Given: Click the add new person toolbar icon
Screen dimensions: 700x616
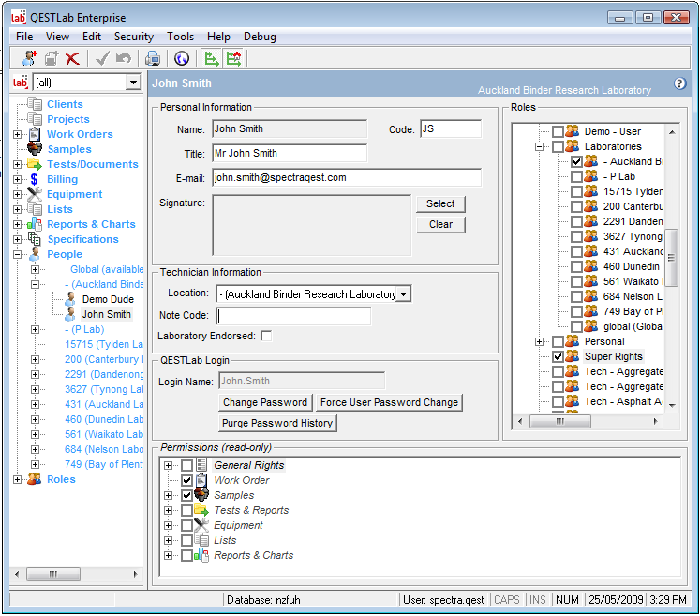Looking at the screenshot, I should pos(29,59).
